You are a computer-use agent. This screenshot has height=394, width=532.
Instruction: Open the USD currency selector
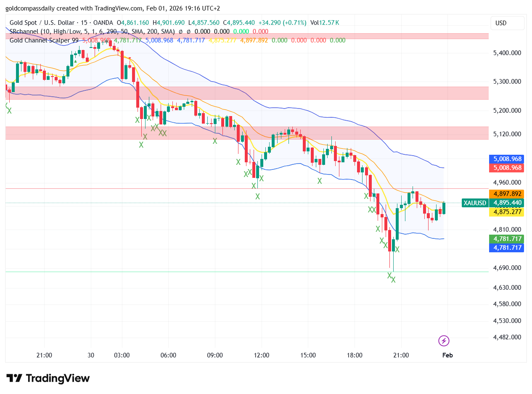pos(507,23)
